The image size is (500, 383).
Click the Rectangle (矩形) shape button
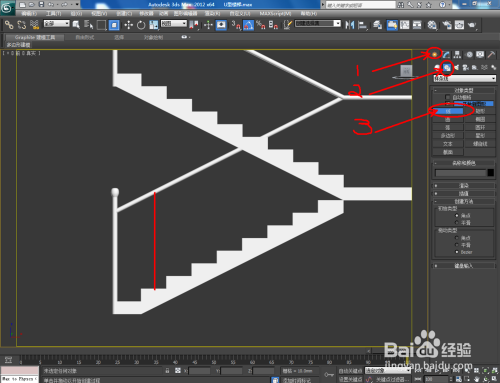[480, 111]
